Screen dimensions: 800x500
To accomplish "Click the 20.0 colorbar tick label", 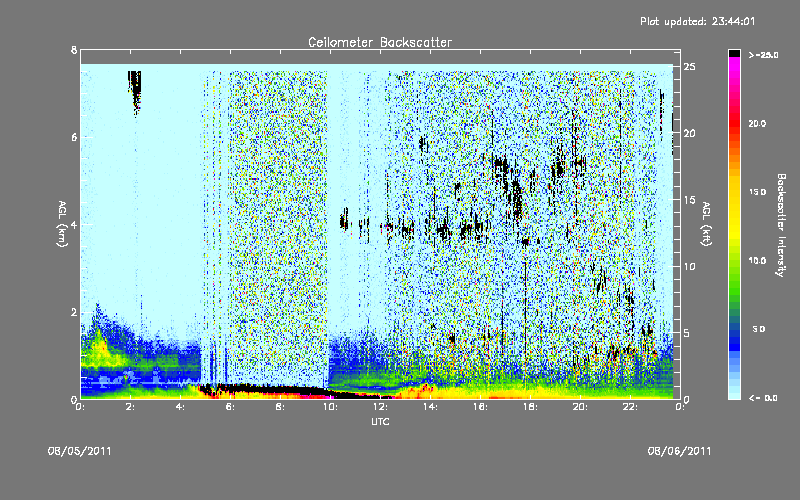I will 757,124.
